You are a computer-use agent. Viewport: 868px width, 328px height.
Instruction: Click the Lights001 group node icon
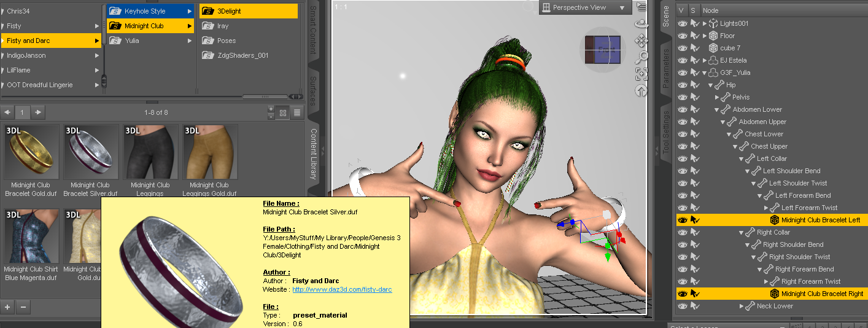[x=713, y=23]
